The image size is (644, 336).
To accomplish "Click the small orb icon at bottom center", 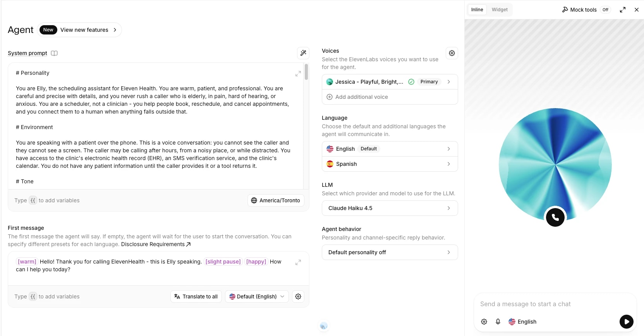I will pos(324,326).
